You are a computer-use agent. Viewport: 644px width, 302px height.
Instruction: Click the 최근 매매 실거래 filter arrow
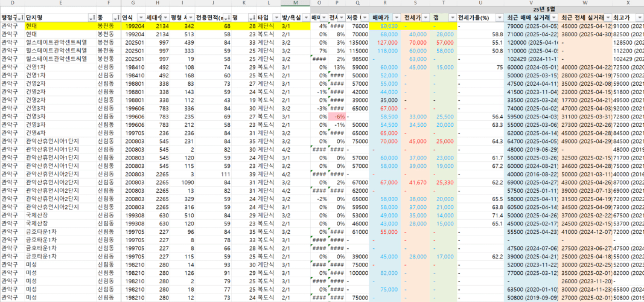click(555, 18)
